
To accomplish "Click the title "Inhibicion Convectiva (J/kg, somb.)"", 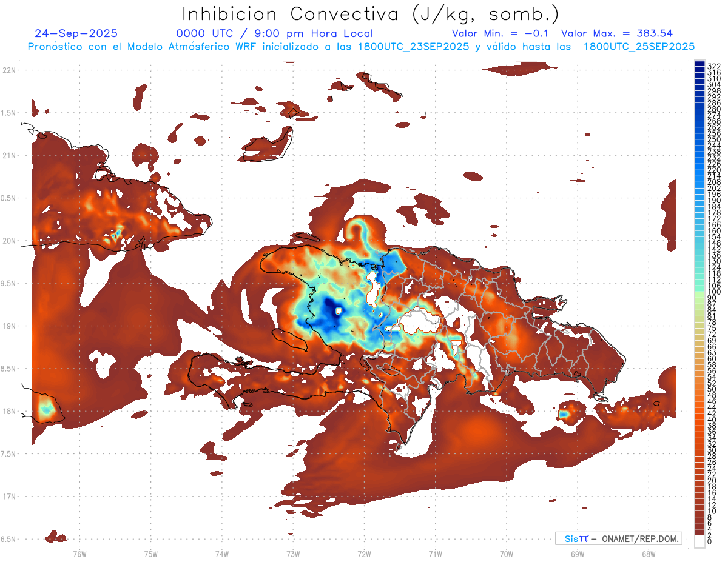I will click(371, 13).
